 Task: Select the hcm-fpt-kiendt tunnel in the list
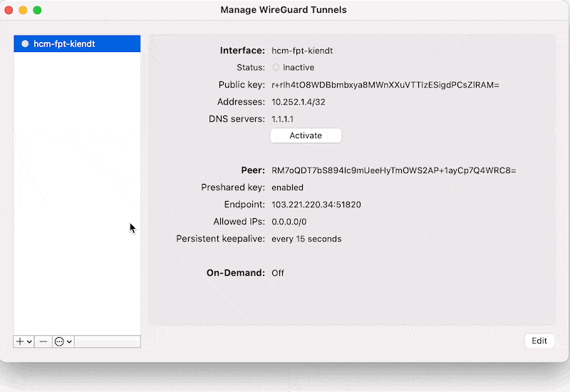(x=64, y=43)
